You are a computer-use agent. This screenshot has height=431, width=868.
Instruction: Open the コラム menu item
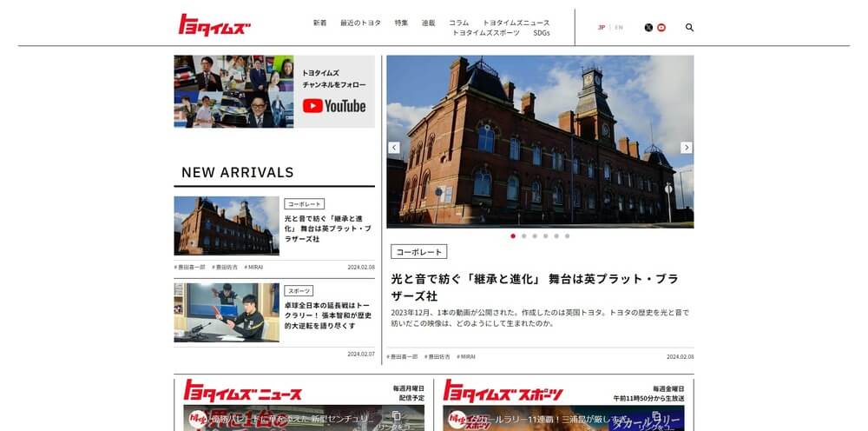[x=458, y=23]
